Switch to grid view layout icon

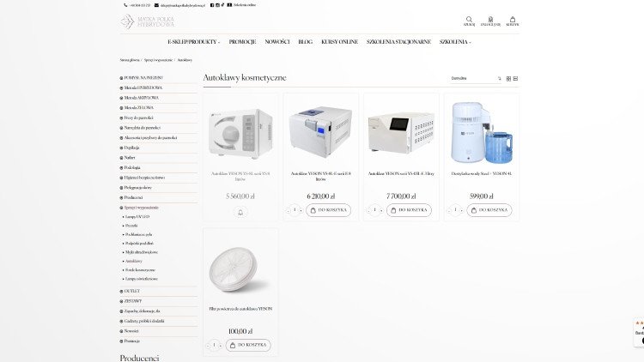[508, 78]
